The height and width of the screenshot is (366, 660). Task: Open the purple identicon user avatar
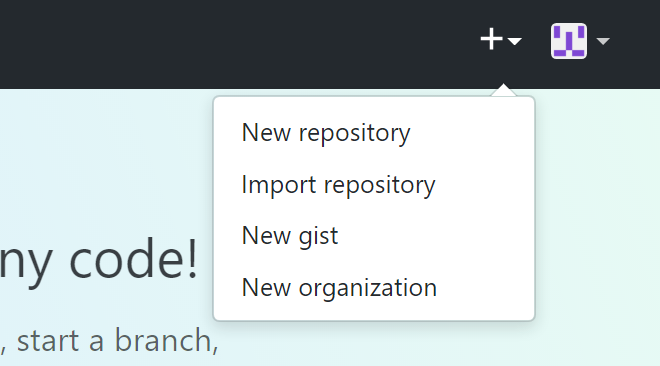click(x=569, y=41)
